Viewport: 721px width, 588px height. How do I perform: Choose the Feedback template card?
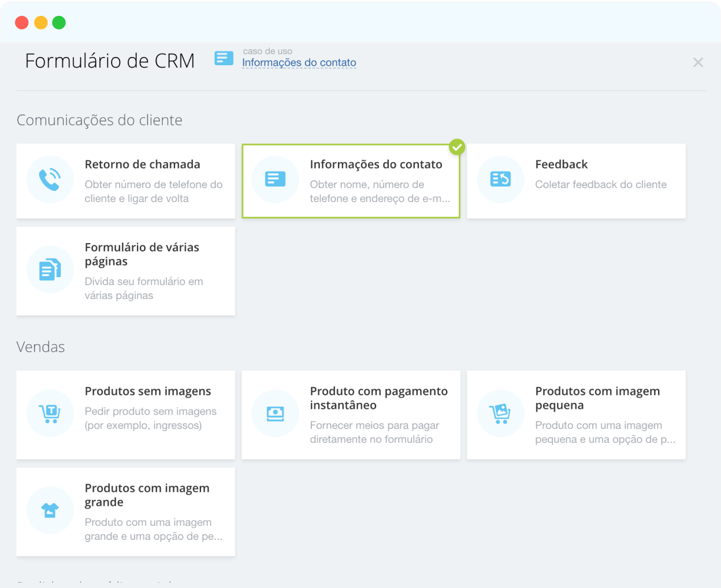(x=576, y=180)
